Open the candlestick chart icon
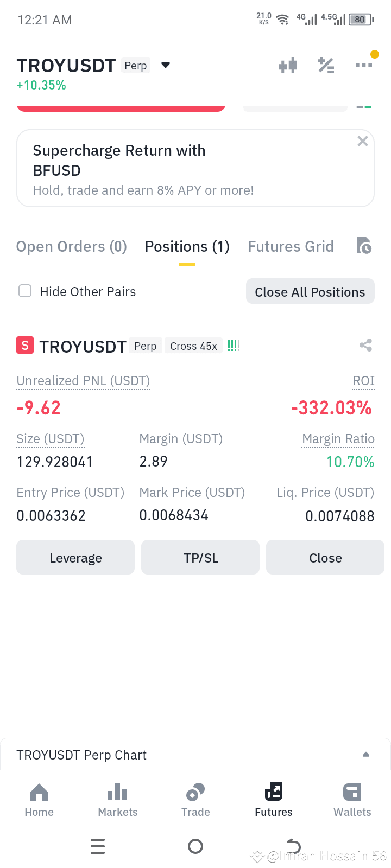The width and height of the screenshot is (391, 868). 288,66
